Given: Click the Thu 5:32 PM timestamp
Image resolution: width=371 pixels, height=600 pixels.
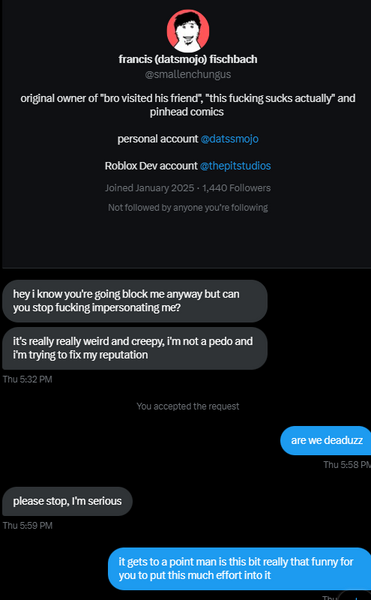Looking at the screenshot, I should click(x=28, y=379).
